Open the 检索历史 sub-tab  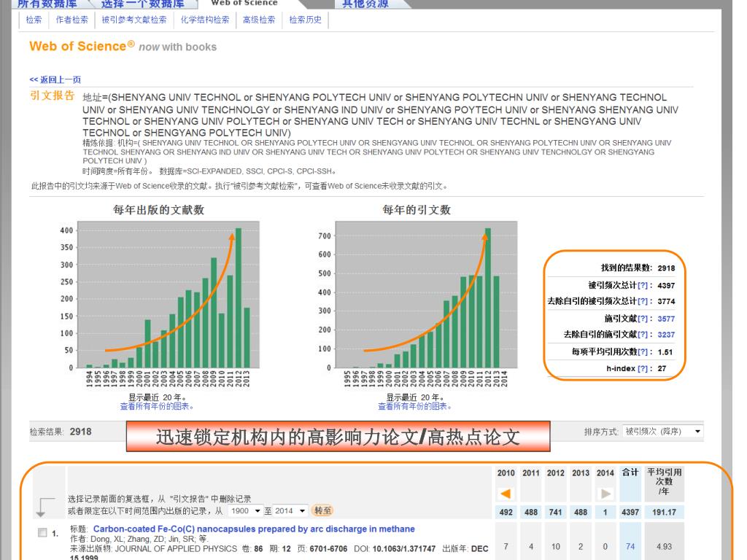(x=306, y=20)
